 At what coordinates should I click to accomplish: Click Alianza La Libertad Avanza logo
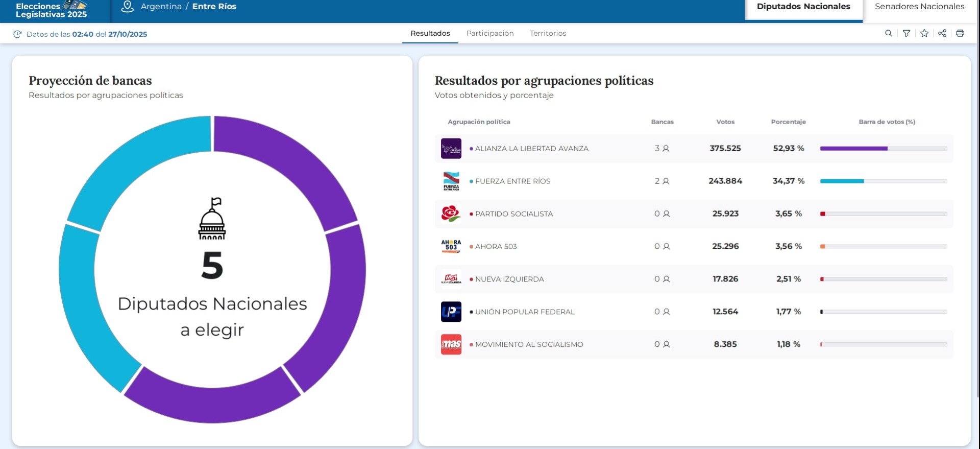451,149
